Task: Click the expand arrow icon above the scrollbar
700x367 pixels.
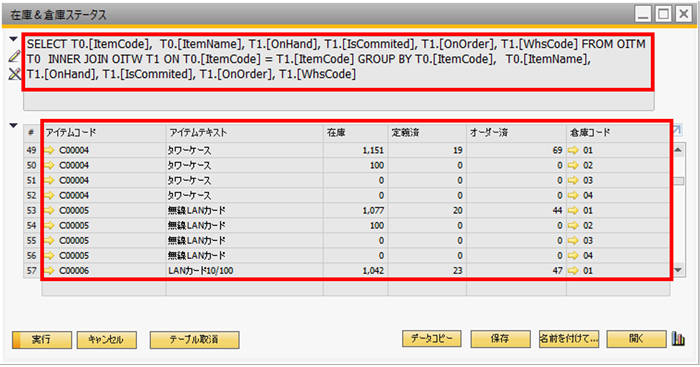Action: (x=676, y=129)
